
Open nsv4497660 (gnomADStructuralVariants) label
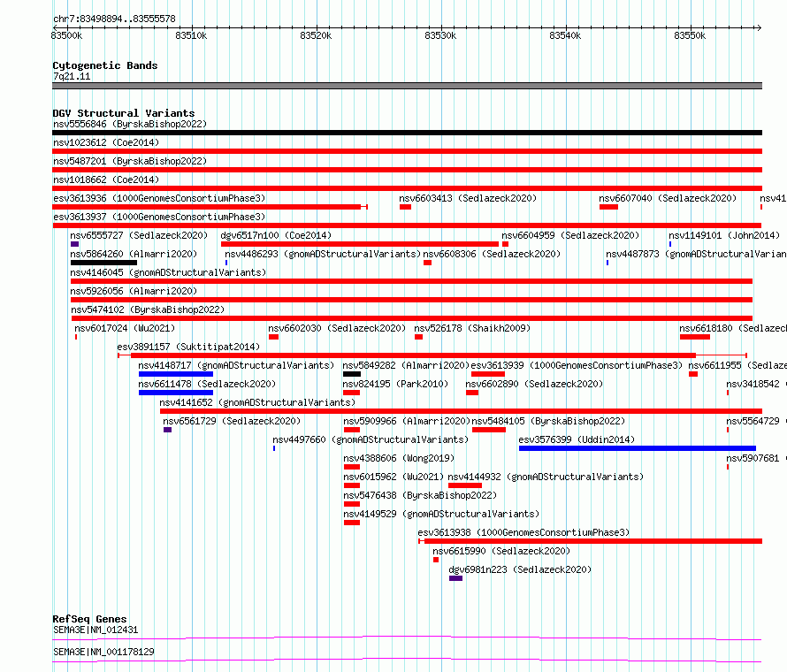tap(371, 439)
